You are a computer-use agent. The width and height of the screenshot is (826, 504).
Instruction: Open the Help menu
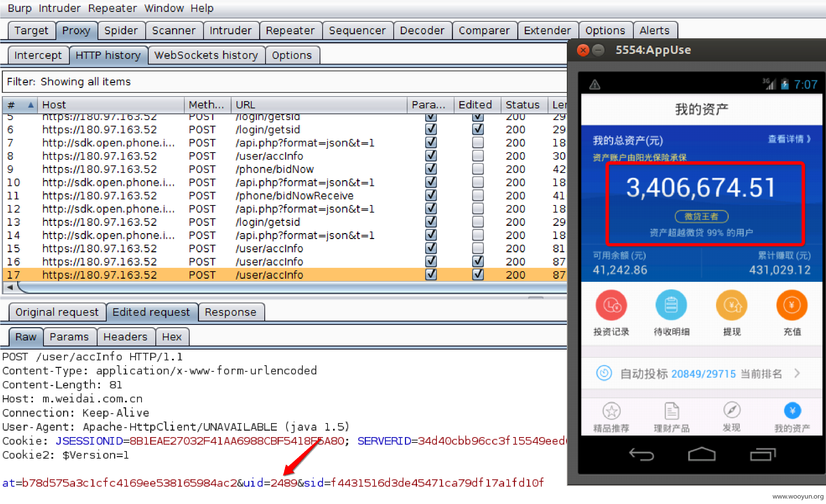point(202,8)
